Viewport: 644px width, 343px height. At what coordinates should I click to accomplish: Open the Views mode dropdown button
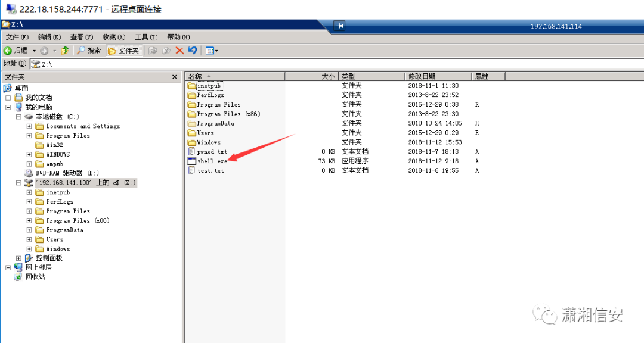(x=212, y=51)
